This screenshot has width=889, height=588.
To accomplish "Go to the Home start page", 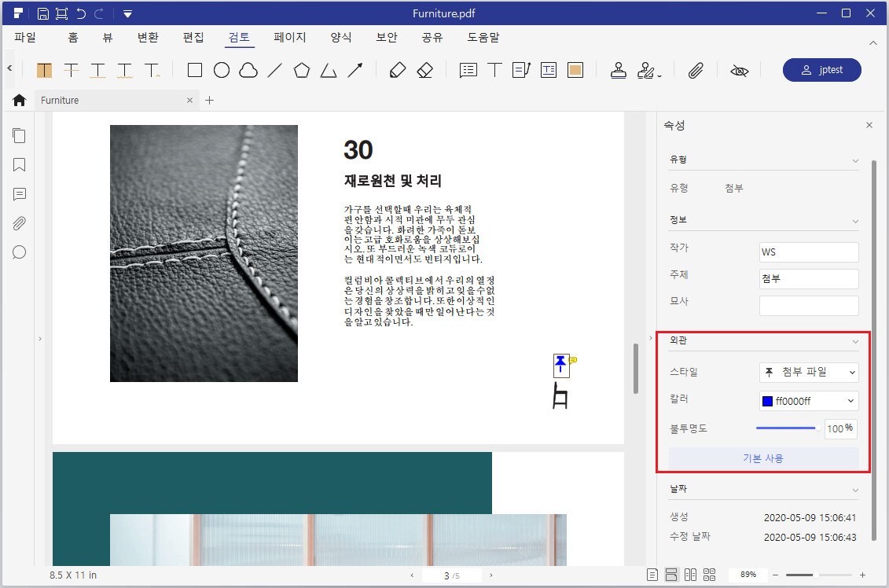I will (x=20, y=101).
